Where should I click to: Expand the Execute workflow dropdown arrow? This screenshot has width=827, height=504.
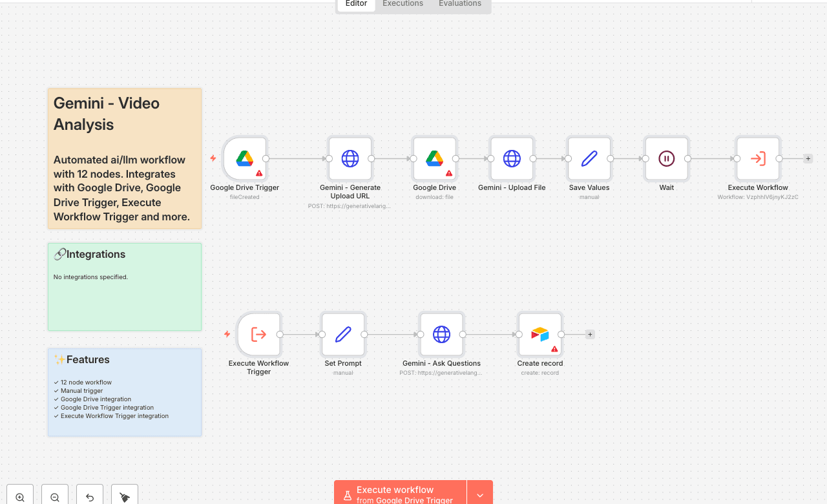coord(480,495)
